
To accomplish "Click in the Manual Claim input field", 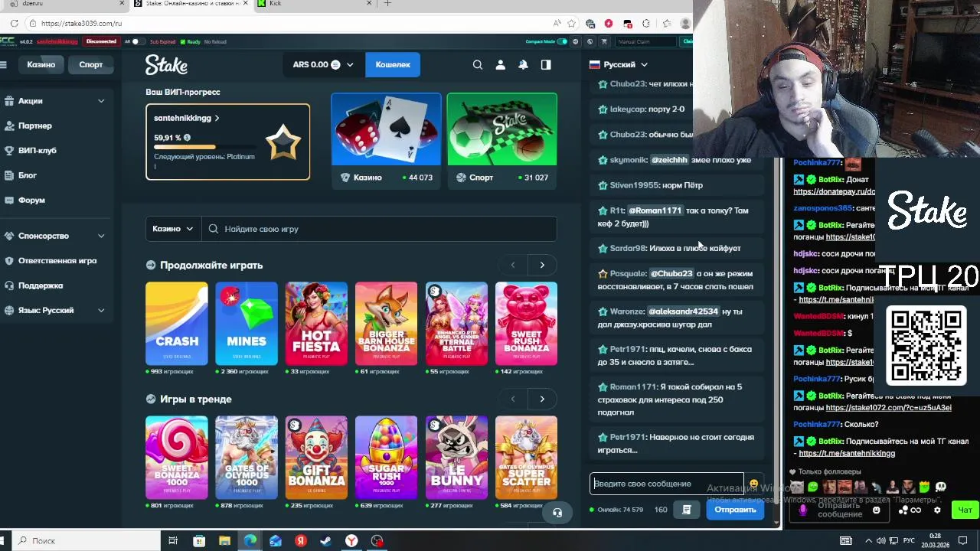I will (x=646, y=41).
